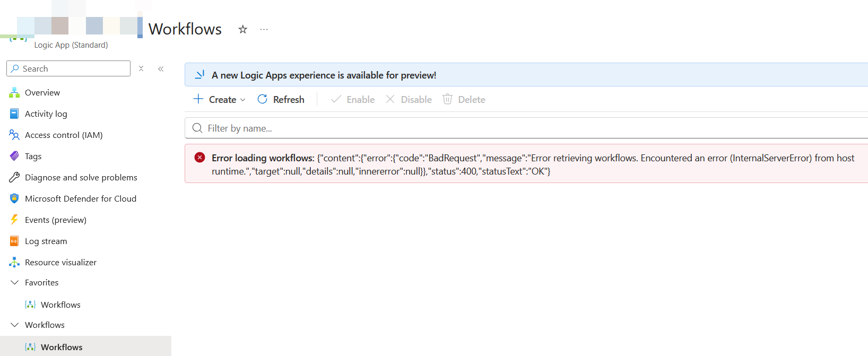
Task: Click the Enable checkmark icon
Action: (336, 99)
